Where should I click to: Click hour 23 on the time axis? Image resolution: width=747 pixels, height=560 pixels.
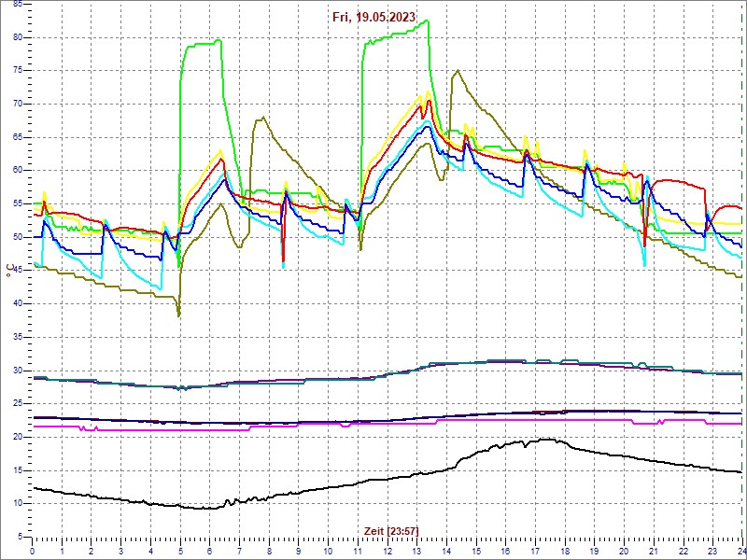[x=712, y=549]
